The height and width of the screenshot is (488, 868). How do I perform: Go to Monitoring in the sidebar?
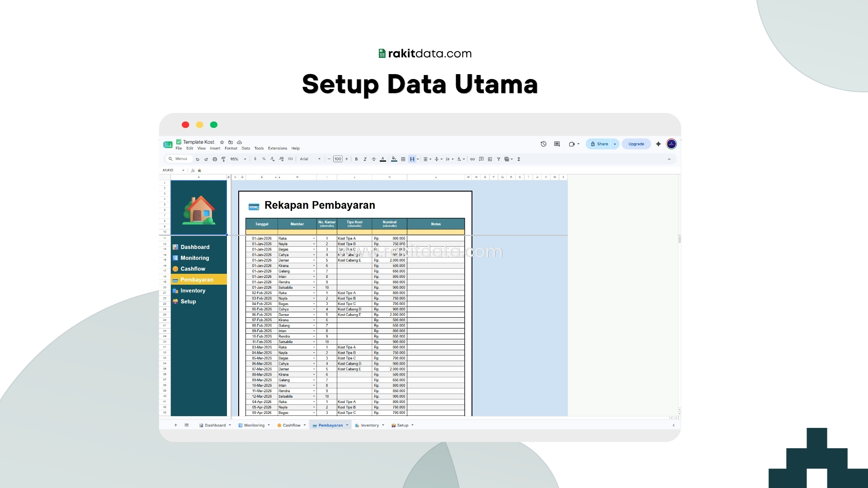195,258
